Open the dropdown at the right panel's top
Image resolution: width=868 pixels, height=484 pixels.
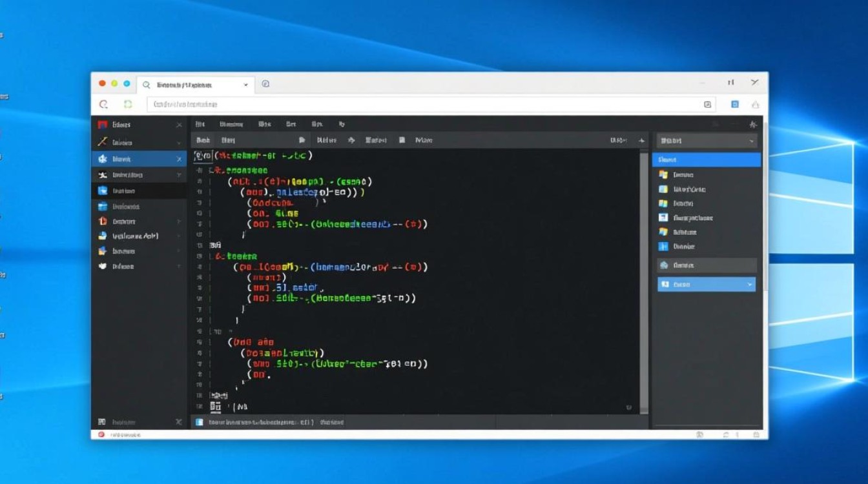tap(706, 140)
